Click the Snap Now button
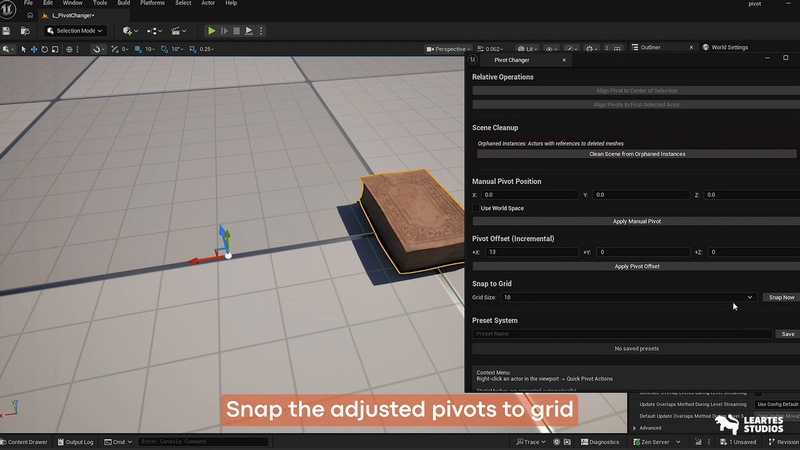The image size is (800, 450). tap(781, 297)
